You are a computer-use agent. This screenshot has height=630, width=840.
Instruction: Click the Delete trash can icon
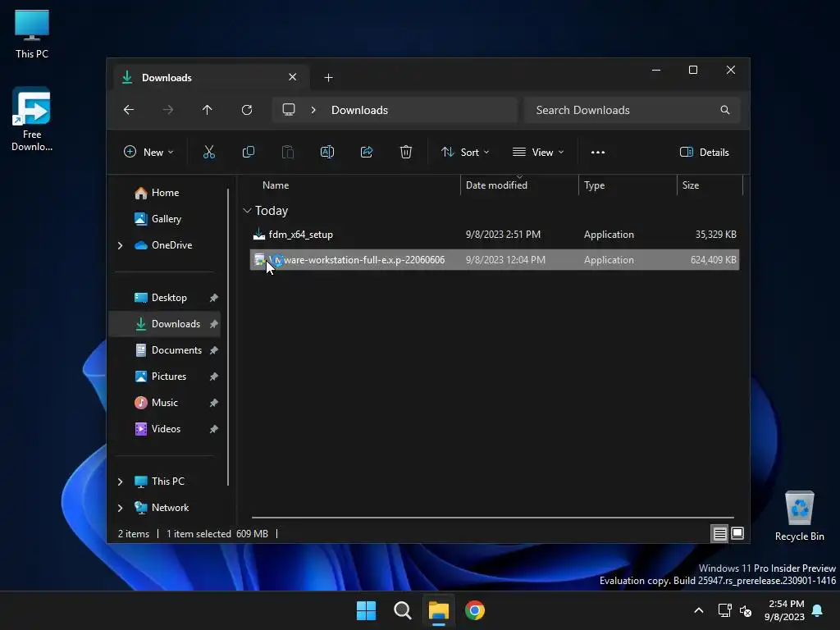click(x=406, y=152)
